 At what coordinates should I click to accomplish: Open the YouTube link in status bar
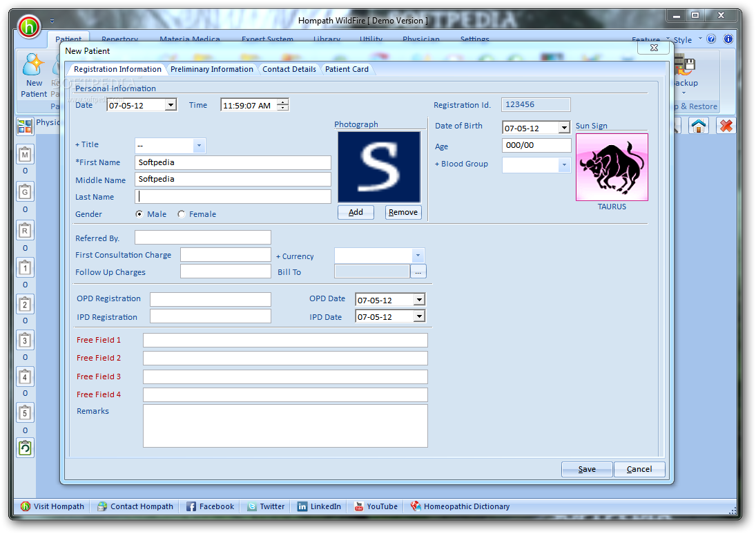coord(376,506)
